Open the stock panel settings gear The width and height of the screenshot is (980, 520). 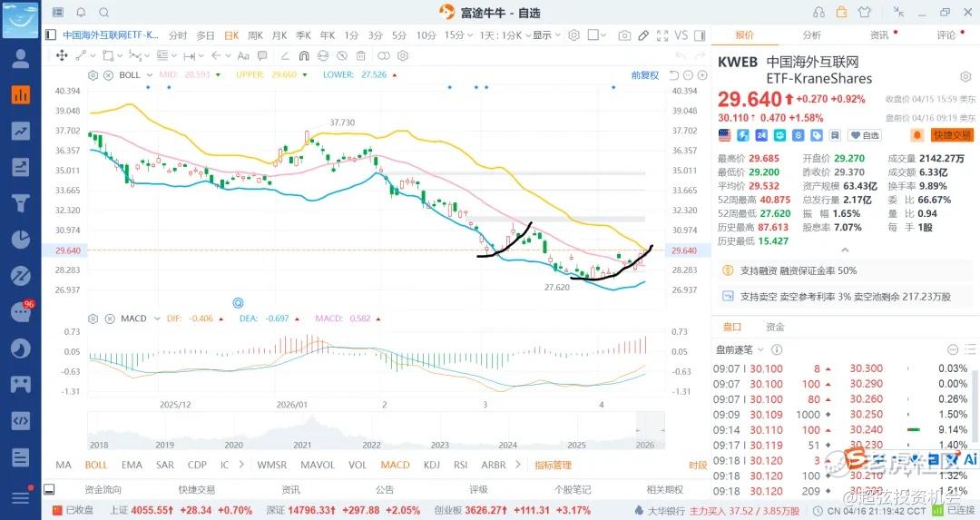click(965, 77)
